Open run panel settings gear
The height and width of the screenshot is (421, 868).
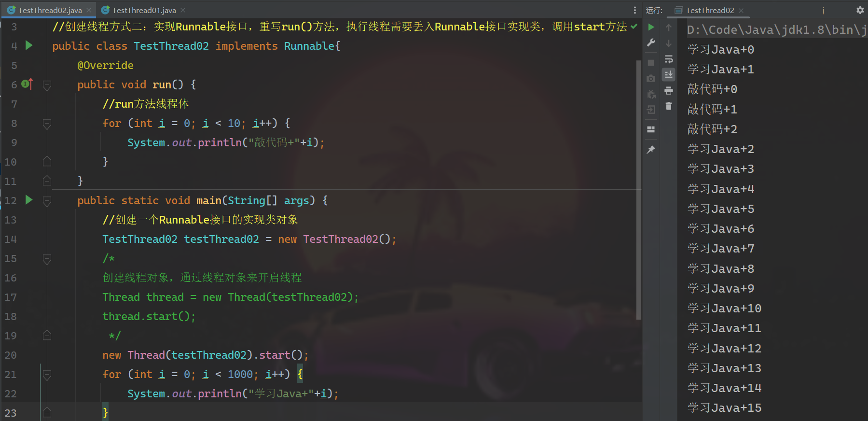pos(860,10)
